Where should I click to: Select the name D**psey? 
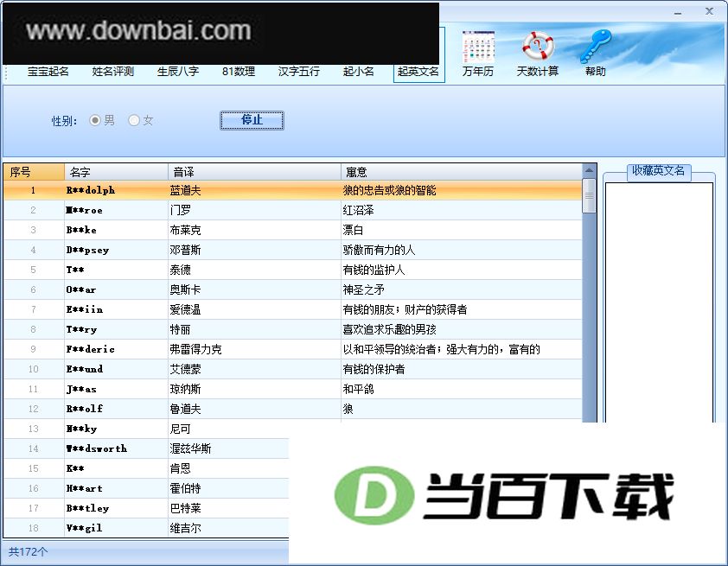click(87, 250)
